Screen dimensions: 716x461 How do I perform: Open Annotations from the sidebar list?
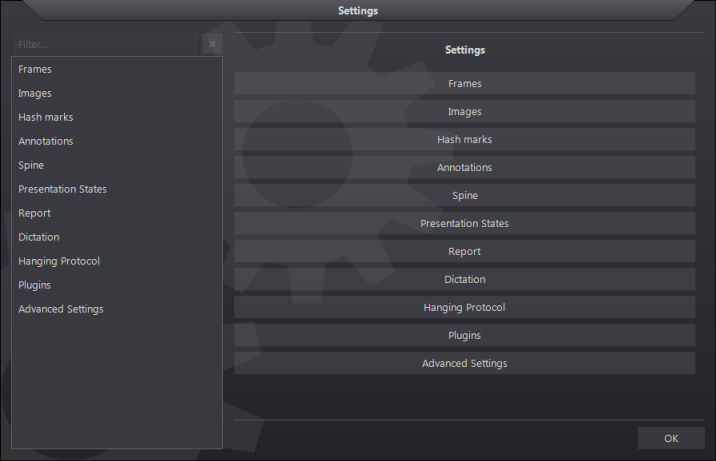[x=45, y=141]
